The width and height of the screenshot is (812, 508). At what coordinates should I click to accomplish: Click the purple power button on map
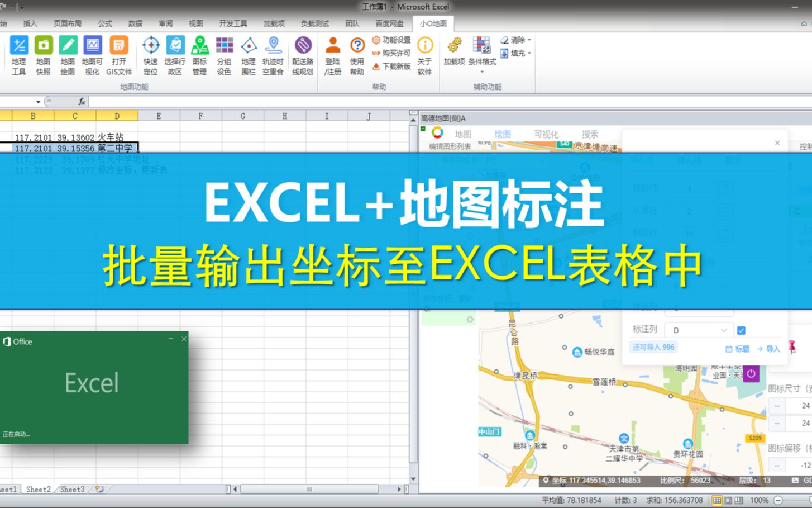pyautogui.click(x=751, y=373)
